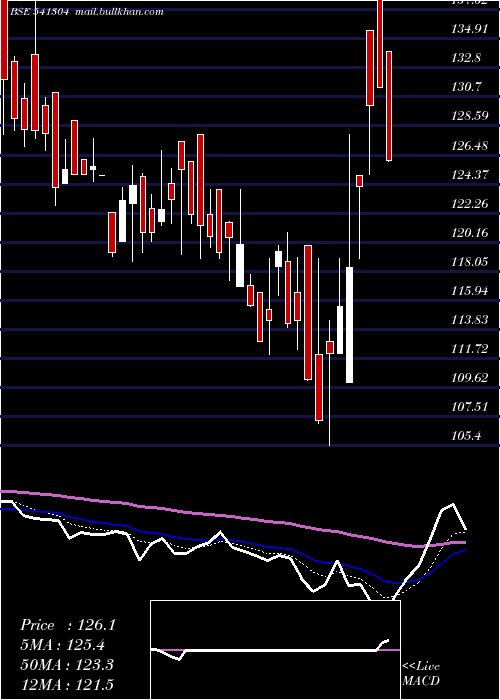Click the Live MACD label
Viewport: 500px width, 700px height.
tap(421, 674)
